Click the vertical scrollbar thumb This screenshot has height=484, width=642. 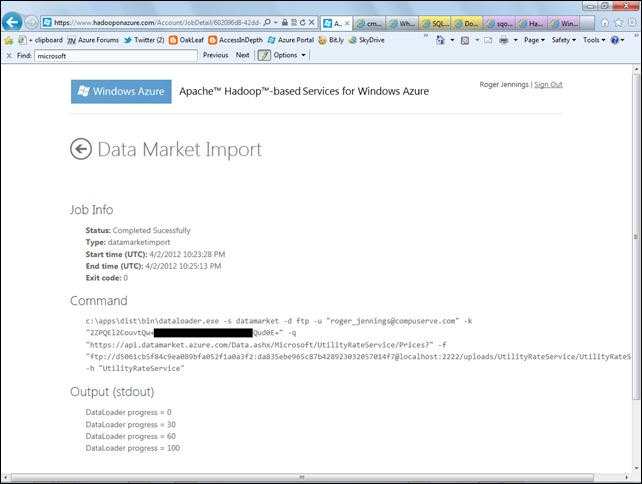tap(636, 237)
